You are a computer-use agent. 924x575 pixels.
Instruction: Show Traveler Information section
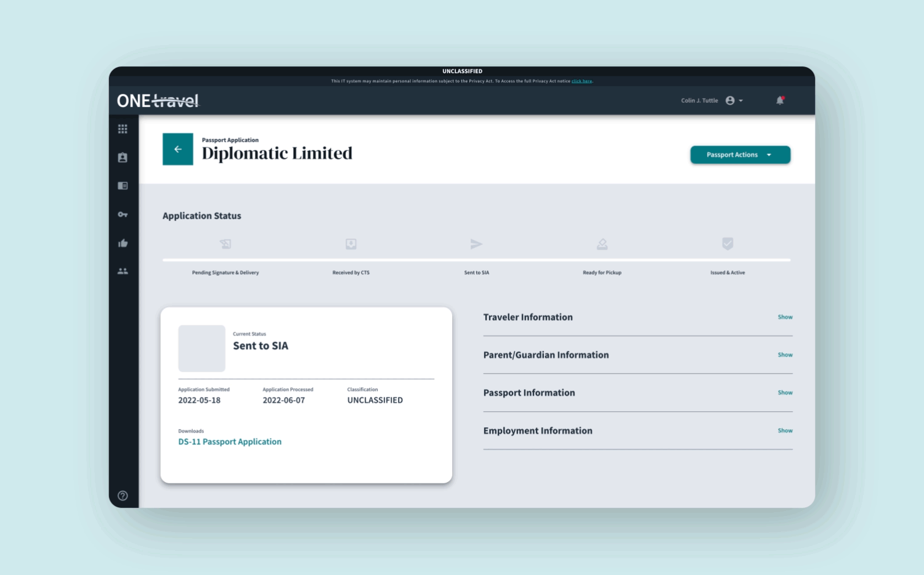[785, 317]
